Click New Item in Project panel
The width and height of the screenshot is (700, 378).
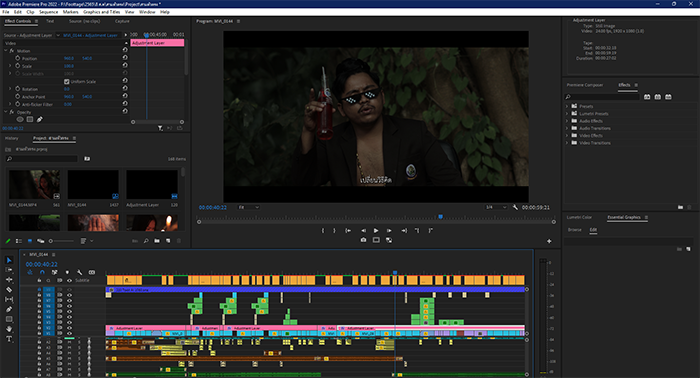(x=168, y=241)
